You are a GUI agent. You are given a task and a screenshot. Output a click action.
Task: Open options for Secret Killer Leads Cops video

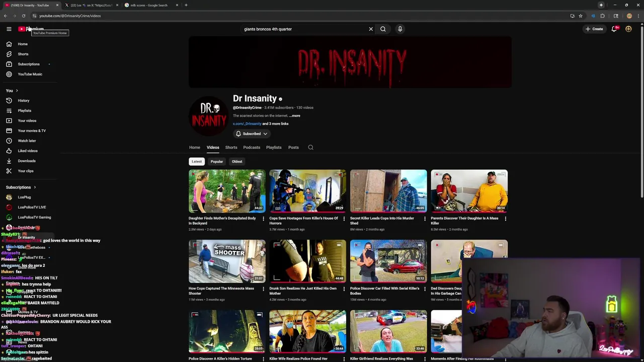[425, 219]
